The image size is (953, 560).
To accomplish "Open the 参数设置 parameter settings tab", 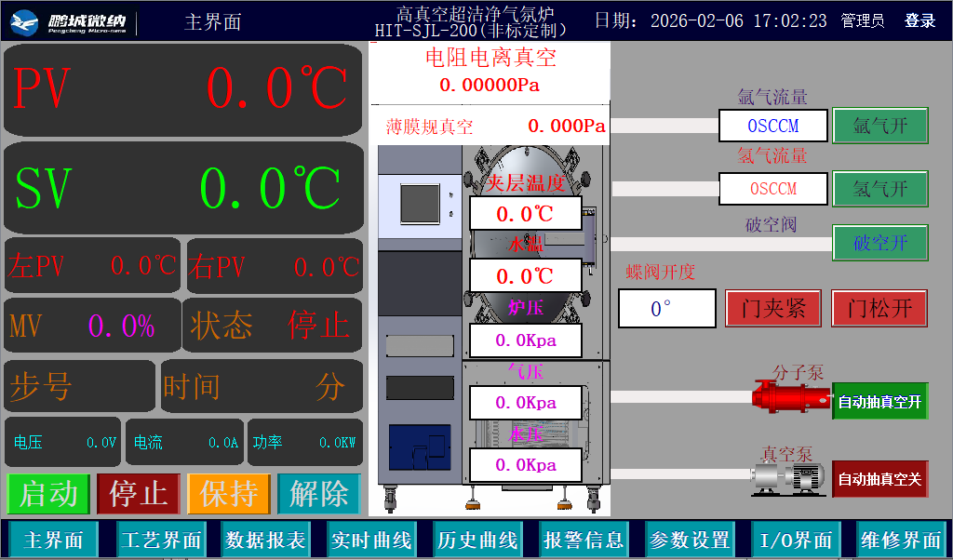I will (x=689, y=540).
